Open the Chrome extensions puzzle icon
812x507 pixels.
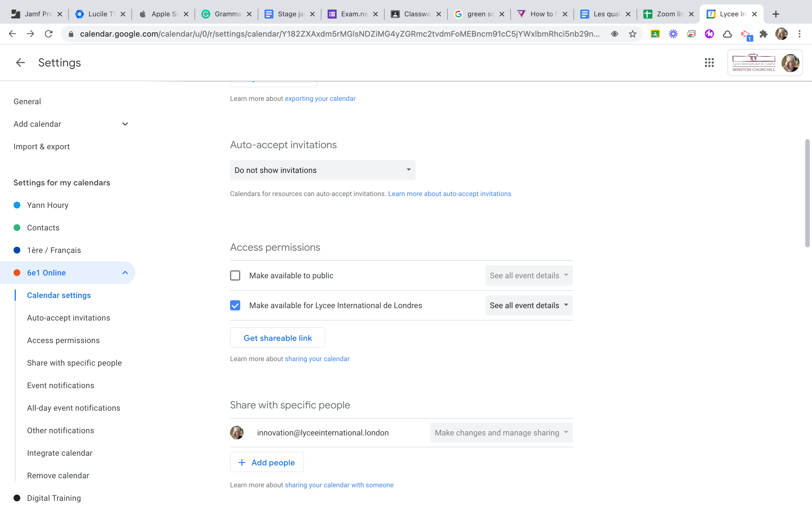[x=763, y=34]
